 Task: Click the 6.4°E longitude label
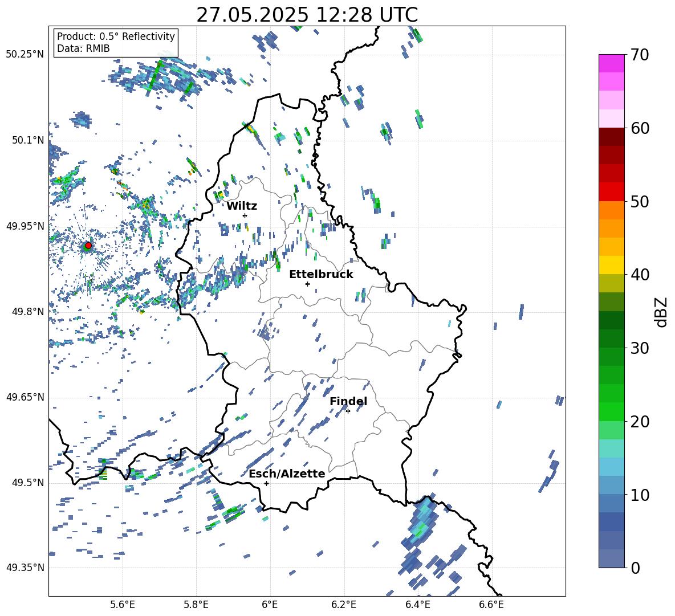[x=417, y=605]
